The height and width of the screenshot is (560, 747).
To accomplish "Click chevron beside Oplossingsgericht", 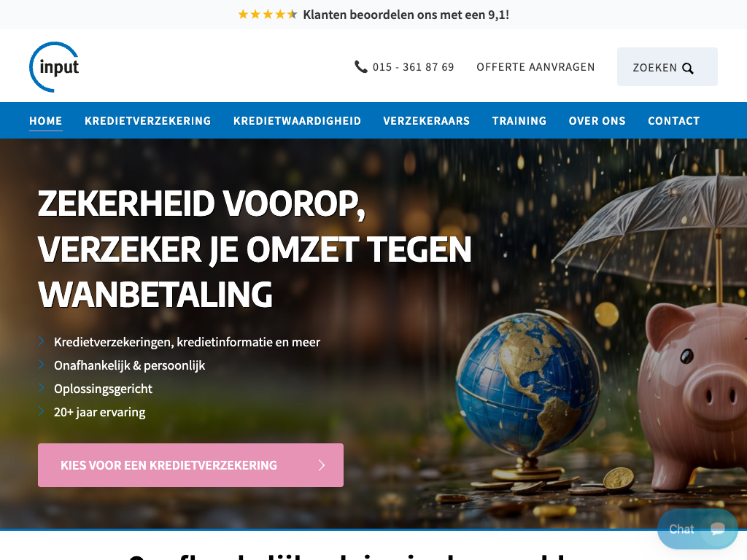I will click(x=42, y=388).
